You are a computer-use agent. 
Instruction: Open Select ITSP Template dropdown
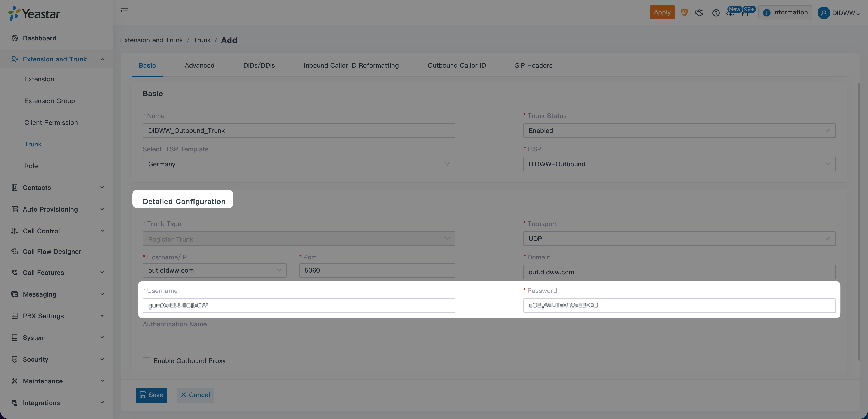click(x=299, y=164)
